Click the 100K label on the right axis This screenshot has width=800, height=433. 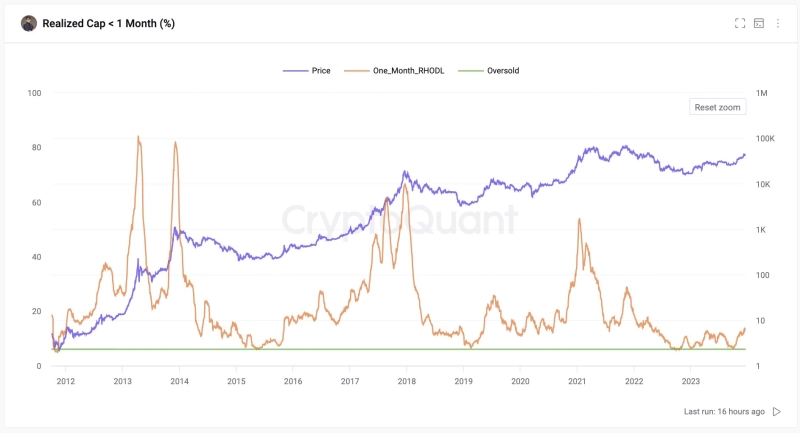766,139
